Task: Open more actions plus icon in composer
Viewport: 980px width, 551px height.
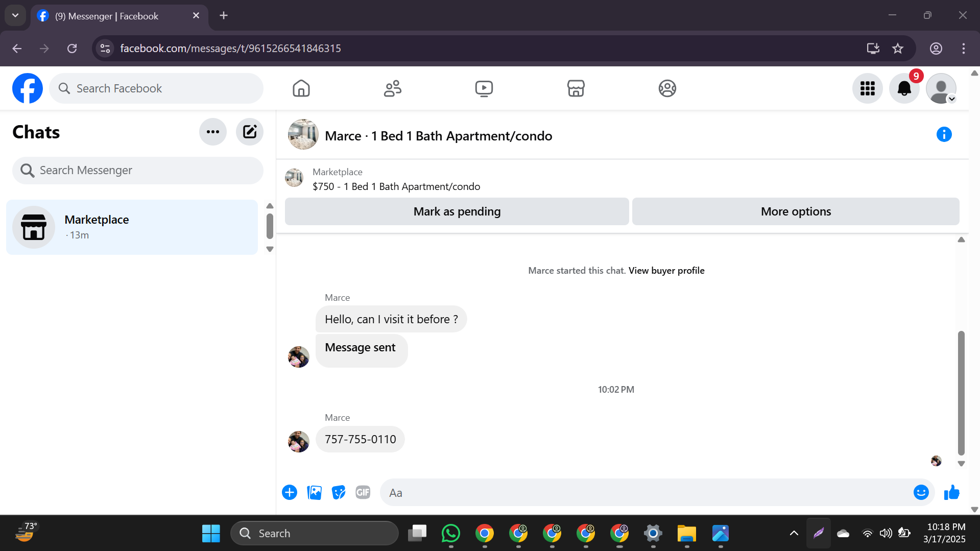Action: (x=290, y=492)
